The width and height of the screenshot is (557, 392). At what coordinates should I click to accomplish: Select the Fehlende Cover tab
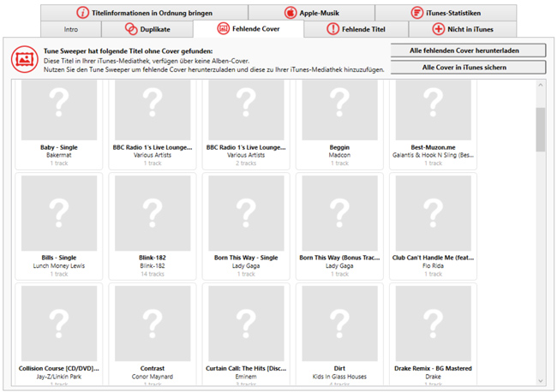[x=249, y=28]
